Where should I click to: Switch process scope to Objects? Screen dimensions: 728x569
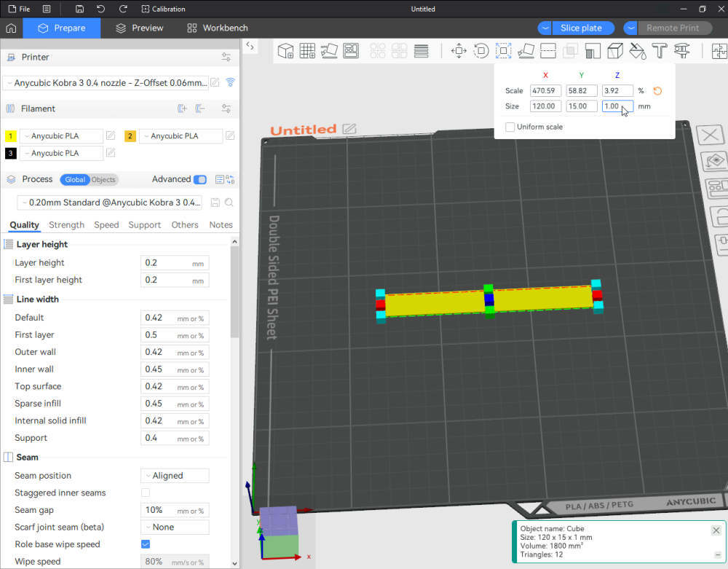click(103, 180)
